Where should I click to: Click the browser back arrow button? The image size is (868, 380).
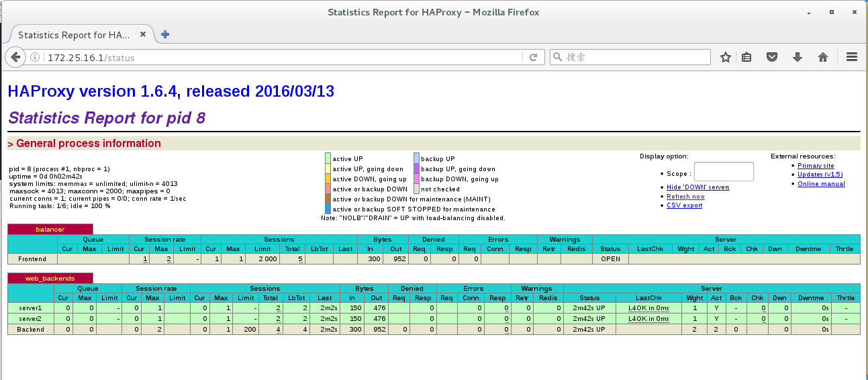pyautogui.click(x=15, y=58)
